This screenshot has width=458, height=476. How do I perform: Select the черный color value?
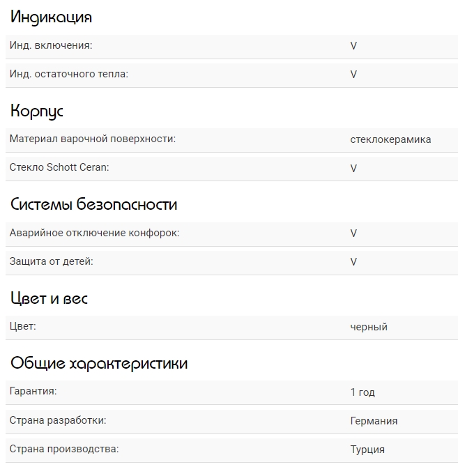(x=369, y=327)
